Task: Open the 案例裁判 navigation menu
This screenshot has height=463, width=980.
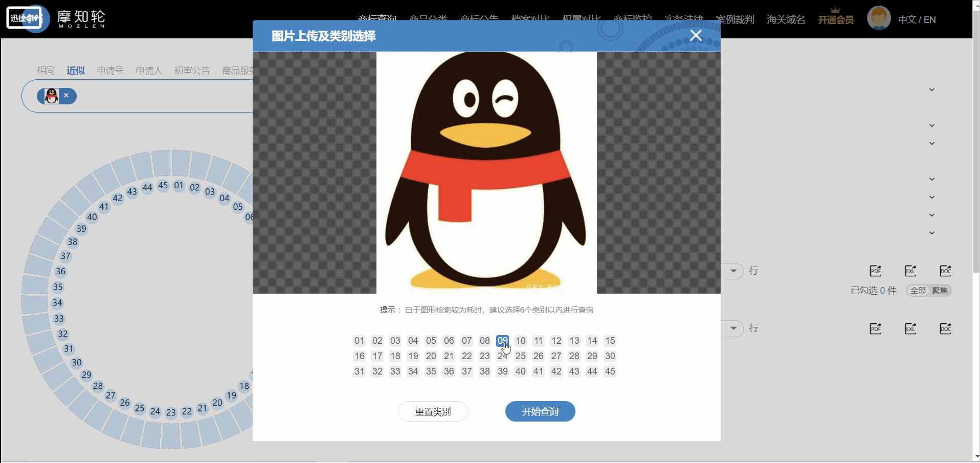Action: 734,19
